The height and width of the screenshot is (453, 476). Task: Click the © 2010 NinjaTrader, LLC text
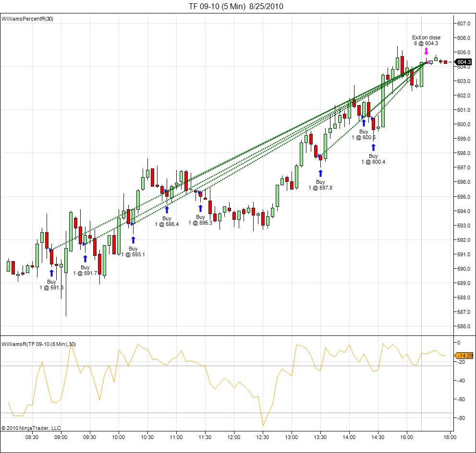pos(31,428)
